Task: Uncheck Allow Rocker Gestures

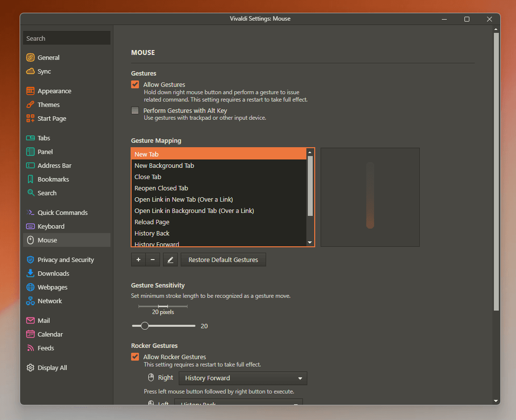Action: tap(135, 357)
